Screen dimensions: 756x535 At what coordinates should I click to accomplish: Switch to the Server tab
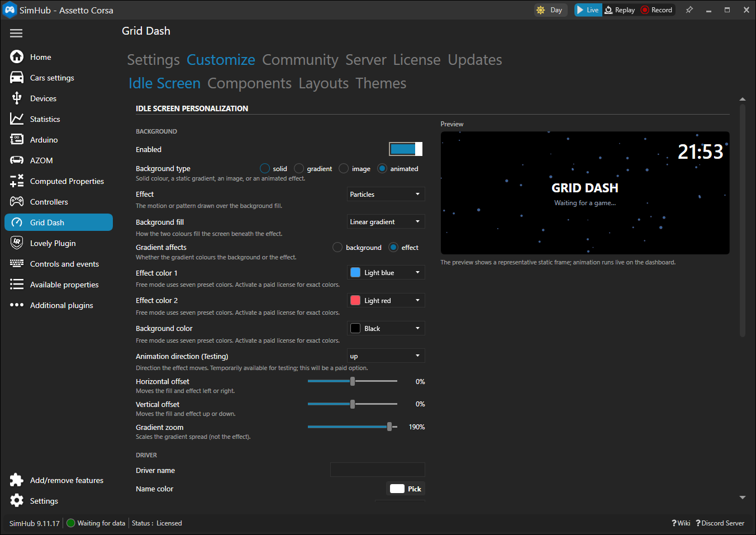(x=366, y=60)
